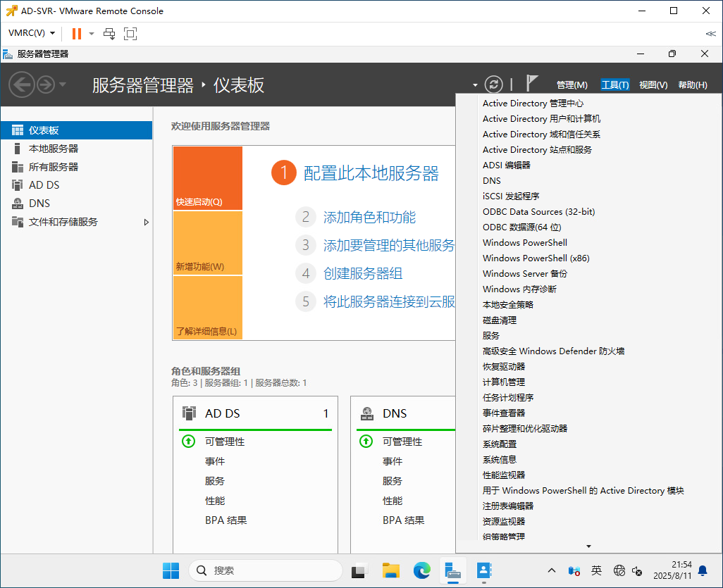Send Ctrl+Alt+Del using the VMRC toolbar icon

110,33
